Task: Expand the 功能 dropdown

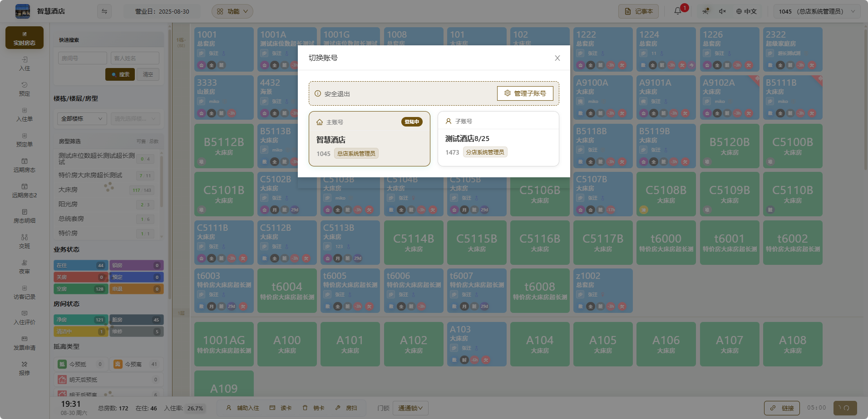Action: click(232, 11)
